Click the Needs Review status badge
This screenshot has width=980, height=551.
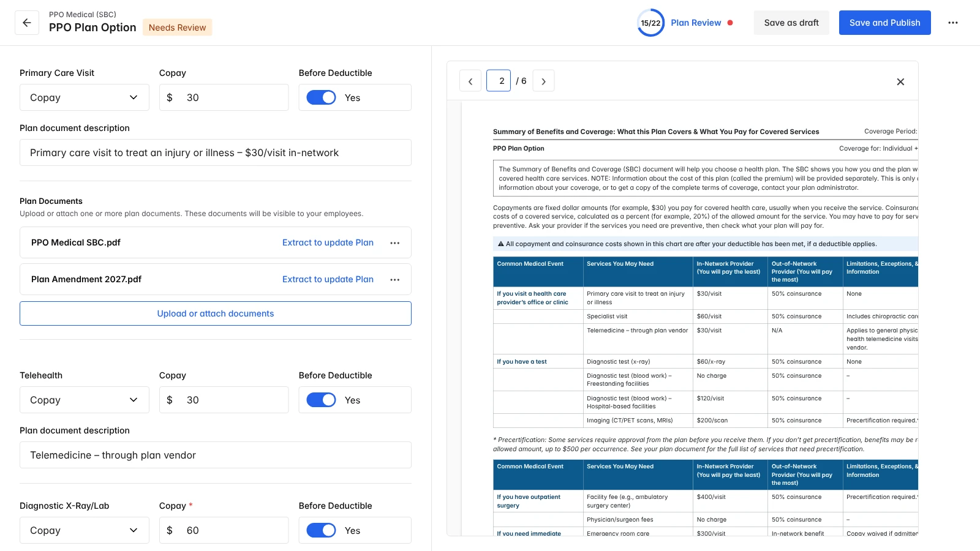(x=178, y=28)
